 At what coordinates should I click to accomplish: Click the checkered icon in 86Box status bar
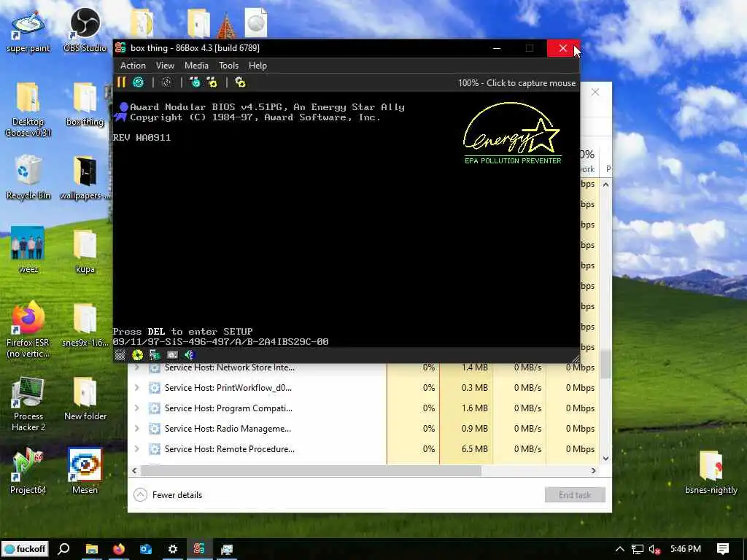tap(120, 355)
